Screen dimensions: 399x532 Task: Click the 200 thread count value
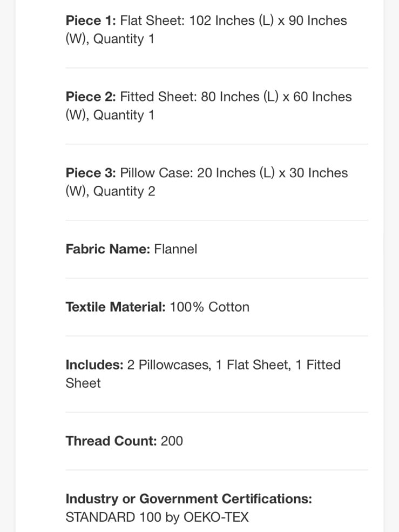(172, 441)
